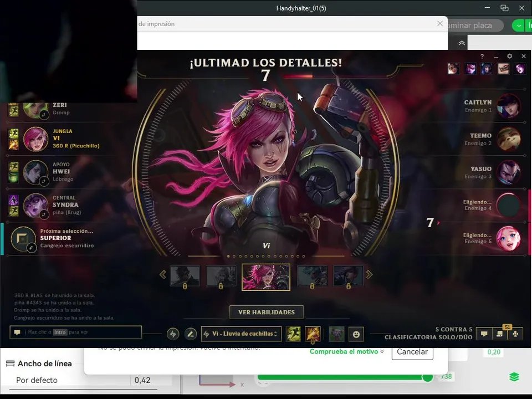Click Vi's Smite spell in team list
The image size is (532, 399).
click(x=13, y=145)
